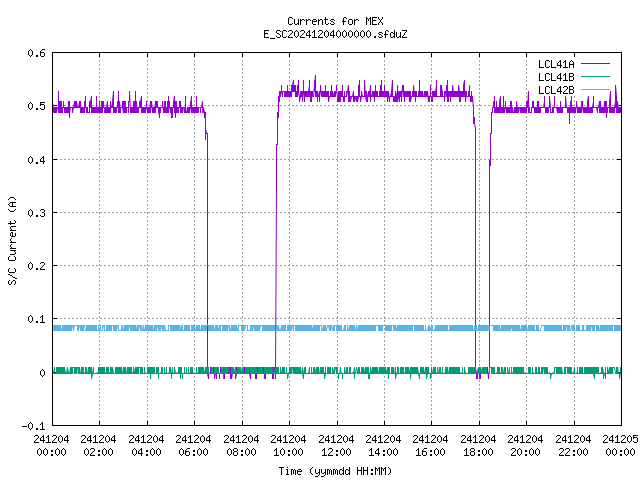Click the blue LCL42B legend line sample

(x=595, y=89)
